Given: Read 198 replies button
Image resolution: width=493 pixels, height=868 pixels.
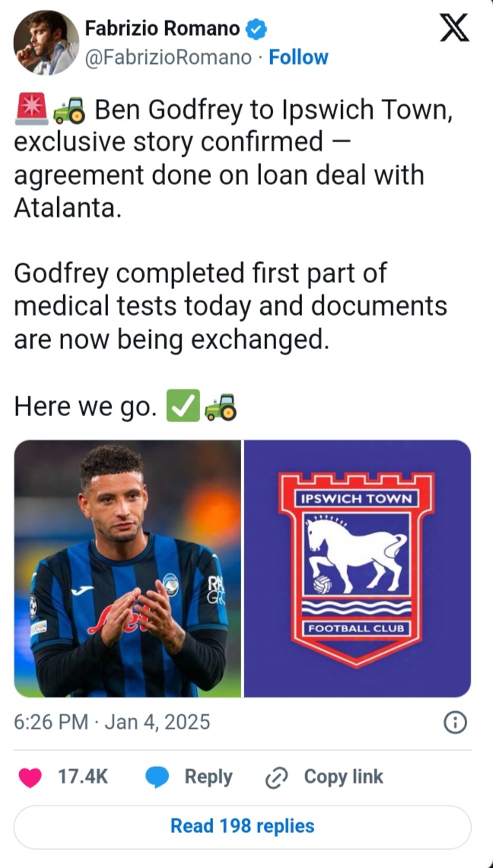Looking at the screenshot, I should coord(242,826).
